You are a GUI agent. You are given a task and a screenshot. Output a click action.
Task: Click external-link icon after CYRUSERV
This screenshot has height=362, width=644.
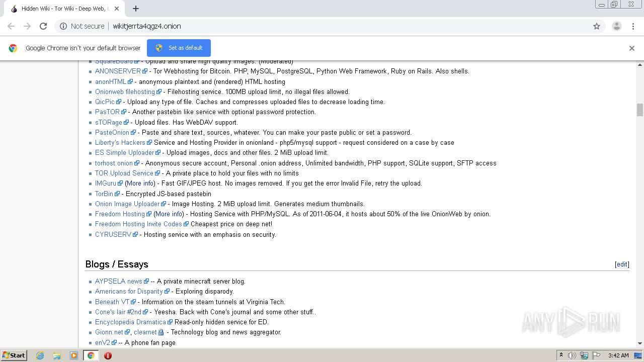(135, 234)
